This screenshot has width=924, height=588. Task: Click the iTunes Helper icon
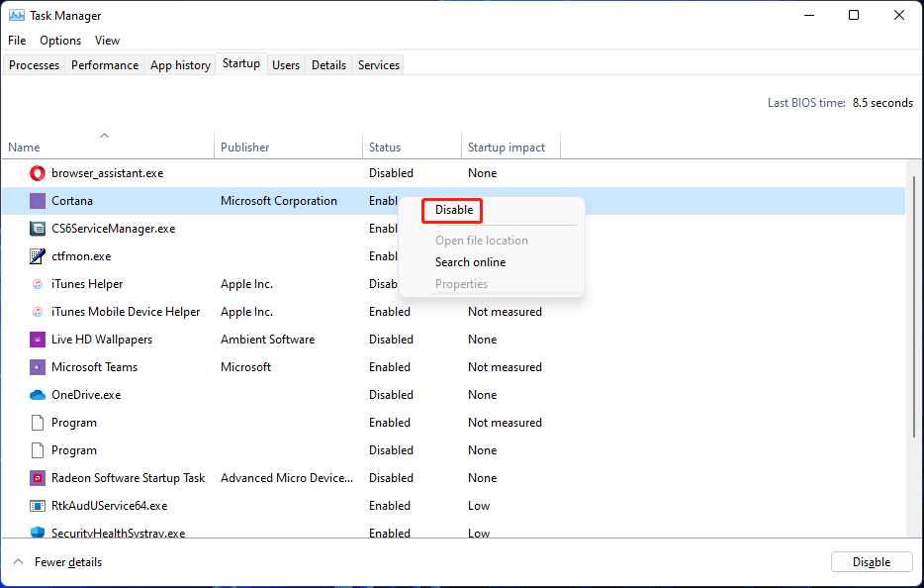click(38, 284)
